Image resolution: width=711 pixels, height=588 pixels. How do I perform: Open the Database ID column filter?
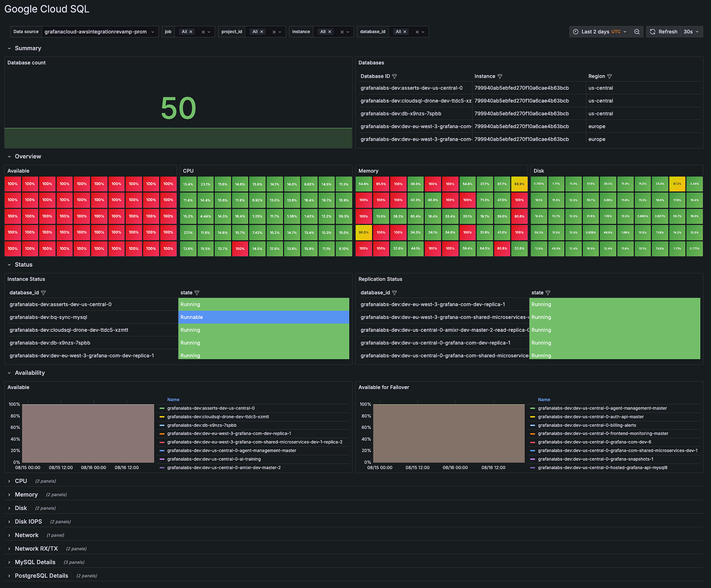tap(395, 76)
